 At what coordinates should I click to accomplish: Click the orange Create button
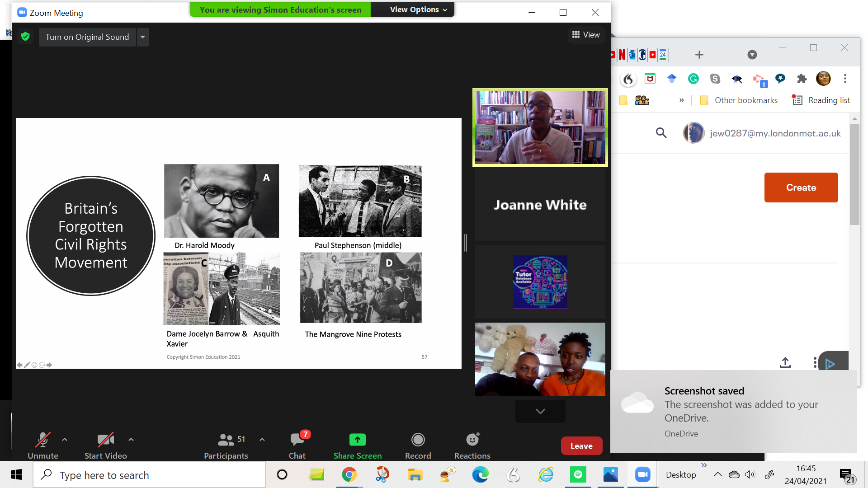[801, 188]
